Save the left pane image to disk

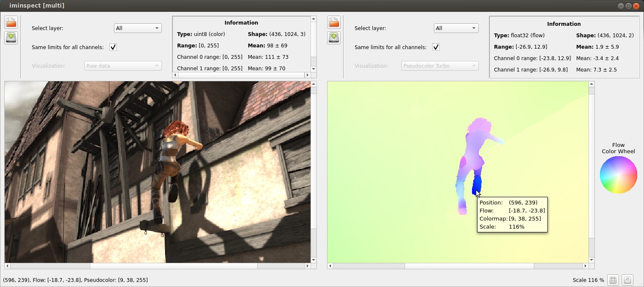pyautogui.click(x=11, y=38)
